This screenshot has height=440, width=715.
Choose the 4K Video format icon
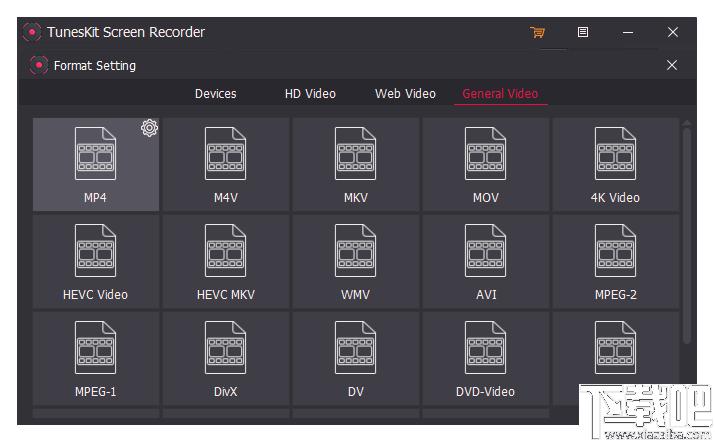615,154
